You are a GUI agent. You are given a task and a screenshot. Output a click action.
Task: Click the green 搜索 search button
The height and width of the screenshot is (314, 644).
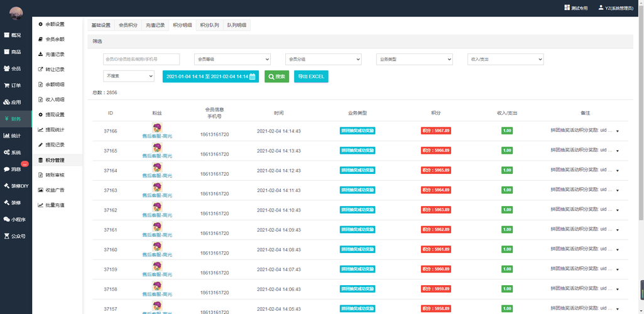[x=276, y=77]
